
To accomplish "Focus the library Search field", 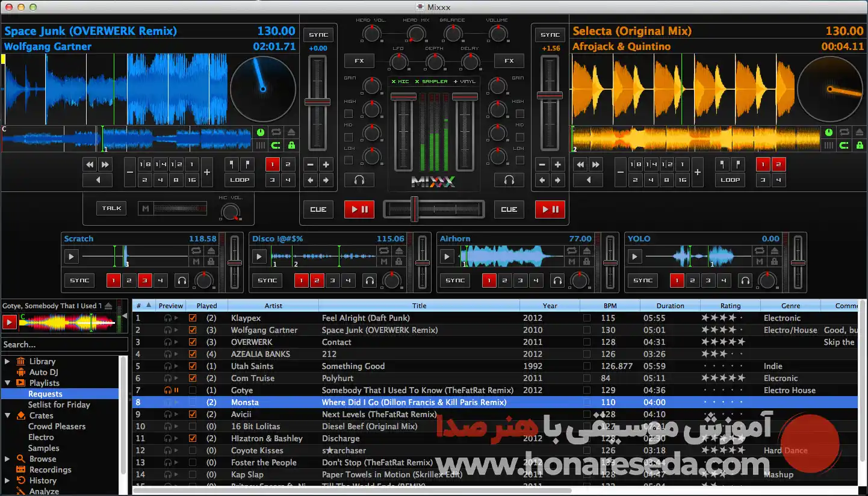I will pos(64,344).
